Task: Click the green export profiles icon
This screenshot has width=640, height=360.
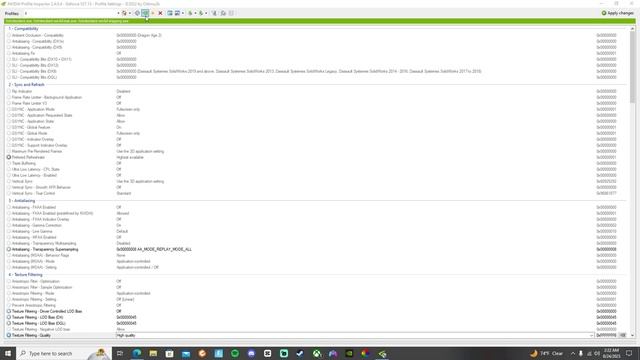Action: pos(190,13)
